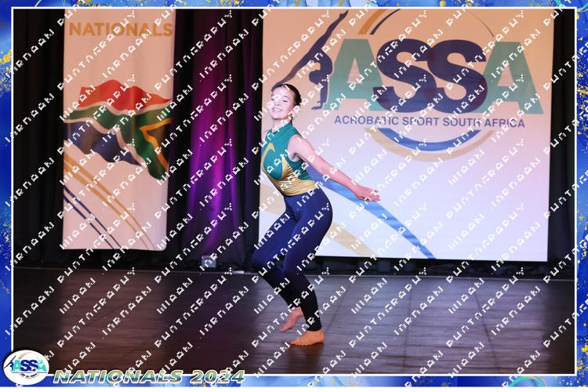Viewport: 588px width, 392px height.
Task: Click the "NATIONALS 2024" caption text
Action: tap(149, 376)
